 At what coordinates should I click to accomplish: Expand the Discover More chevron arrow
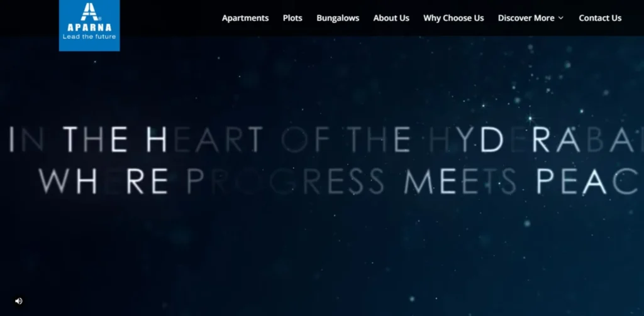[x=561, y=18]
